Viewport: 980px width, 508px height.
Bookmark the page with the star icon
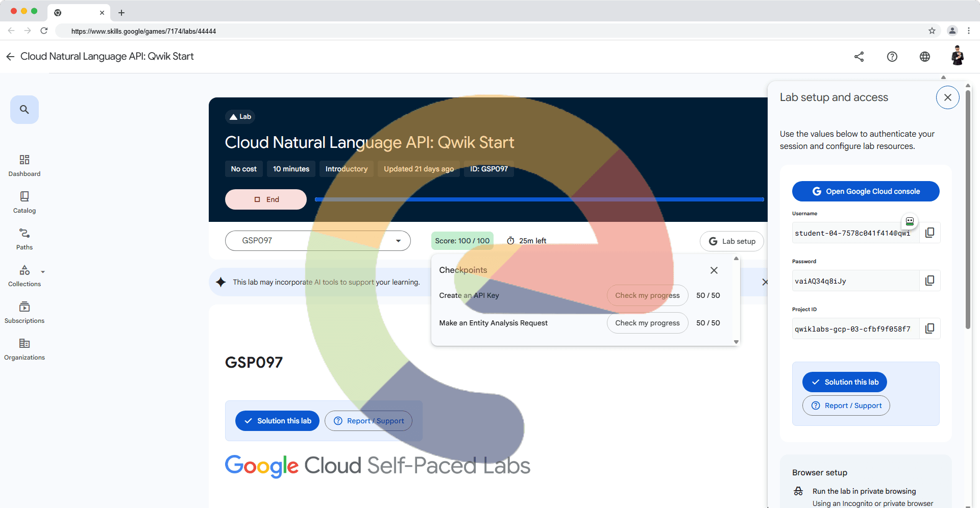tap(932, 31)
